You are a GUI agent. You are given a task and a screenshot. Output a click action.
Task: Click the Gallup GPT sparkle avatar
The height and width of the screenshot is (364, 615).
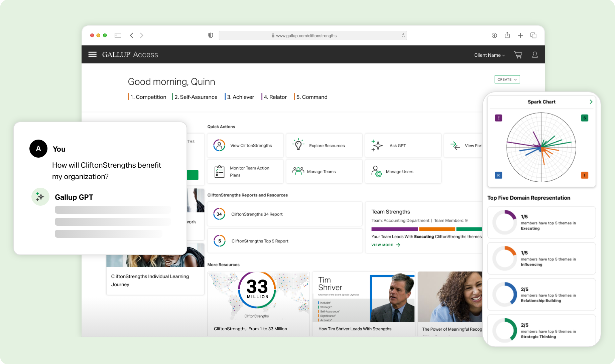[40, 197]
